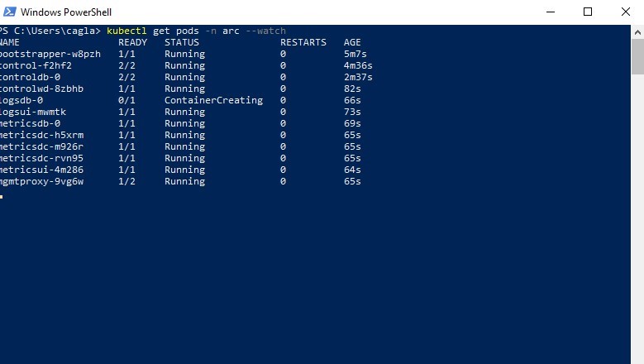Click pod name 'metricsdb-0'
This screenshot has height=364, width=644.
pos(30,123)
